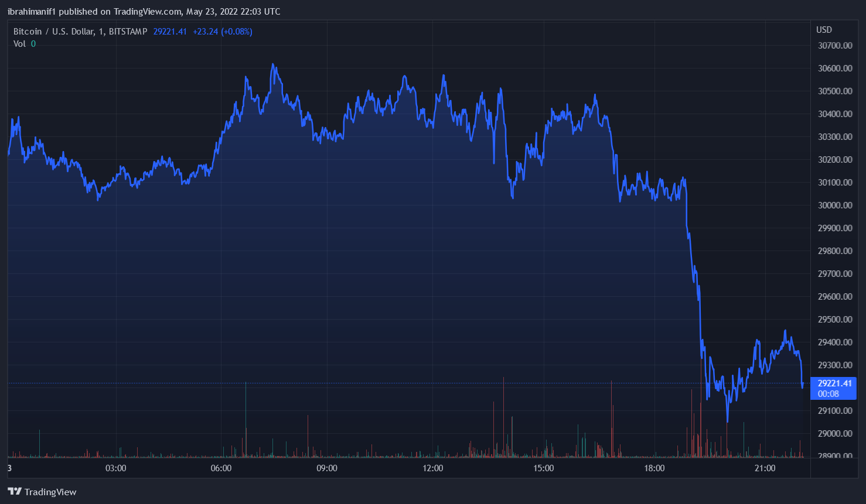Select the 18:00 time axis marker
Screen dimensions: 866x504
(654, 468)
